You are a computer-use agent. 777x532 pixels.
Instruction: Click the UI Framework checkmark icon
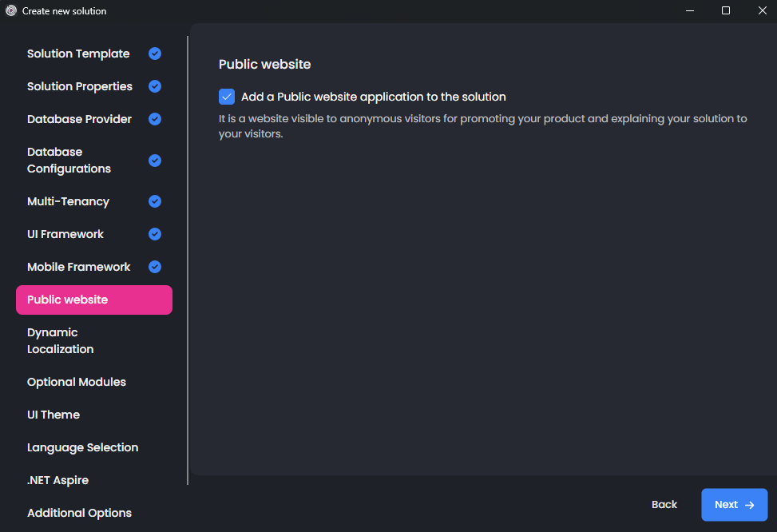(155, 234)
